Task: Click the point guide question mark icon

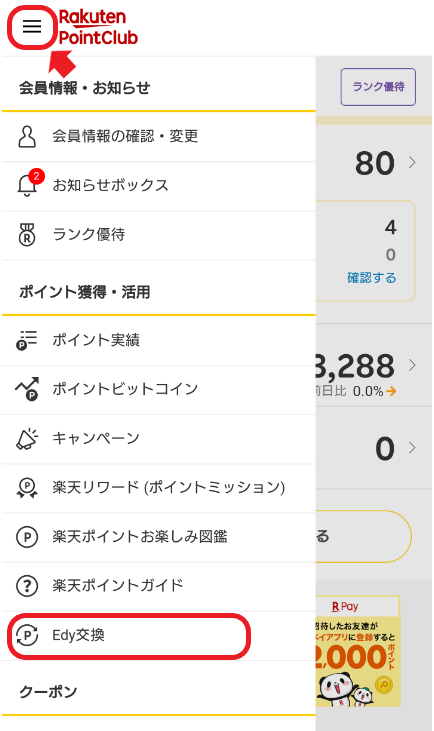Action: point(27,586)
